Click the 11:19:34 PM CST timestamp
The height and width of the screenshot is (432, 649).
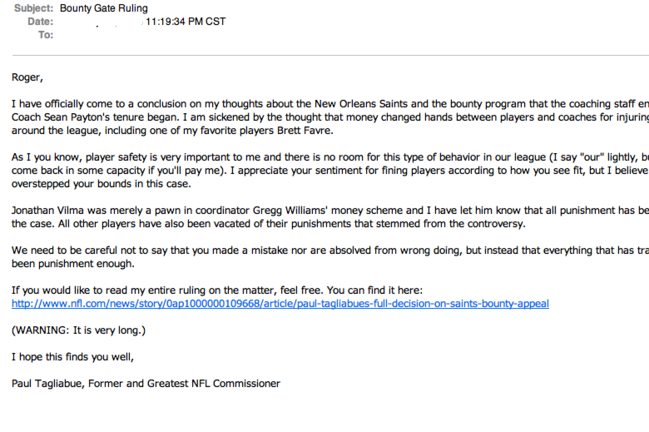[x=185, y=22]
